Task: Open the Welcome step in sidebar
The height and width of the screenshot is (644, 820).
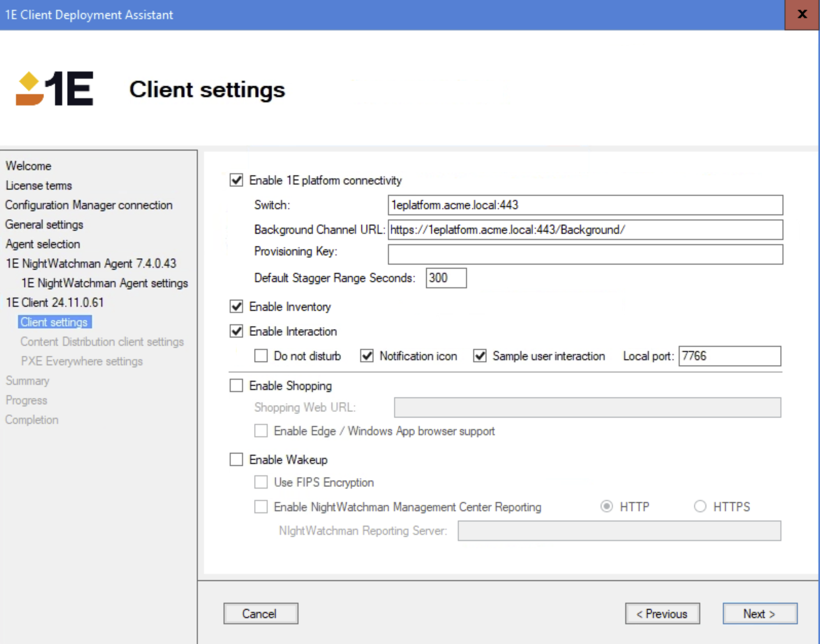Action: point(28,166)
